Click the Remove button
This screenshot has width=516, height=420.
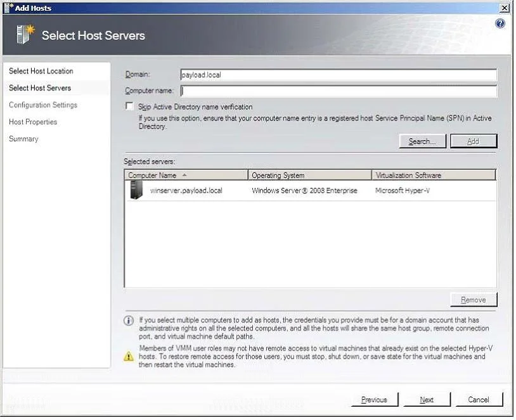[x=474, y=300]
